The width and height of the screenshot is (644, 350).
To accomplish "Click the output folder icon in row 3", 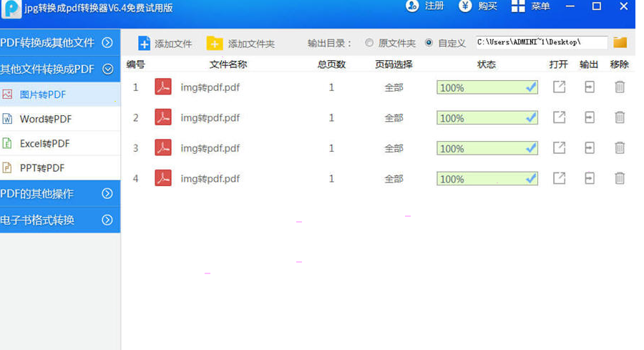I will tap(590, 148).
